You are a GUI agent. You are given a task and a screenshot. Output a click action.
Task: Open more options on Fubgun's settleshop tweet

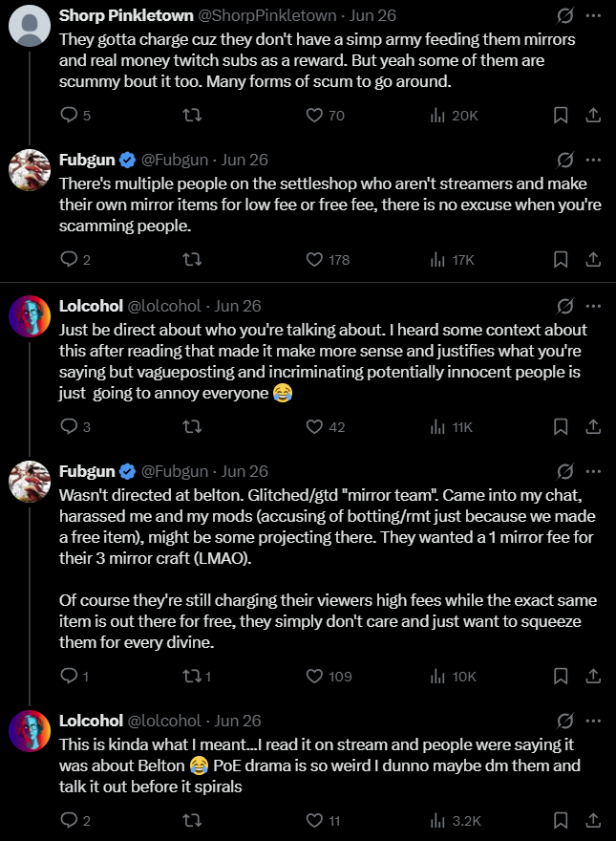tap(593, 160)
